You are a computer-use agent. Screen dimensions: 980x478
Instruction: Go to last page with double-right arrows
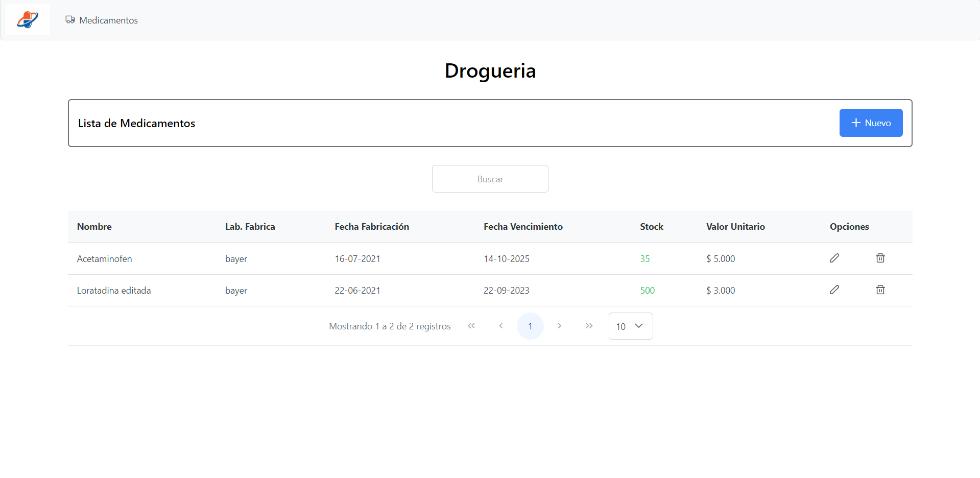pos(589,326)
